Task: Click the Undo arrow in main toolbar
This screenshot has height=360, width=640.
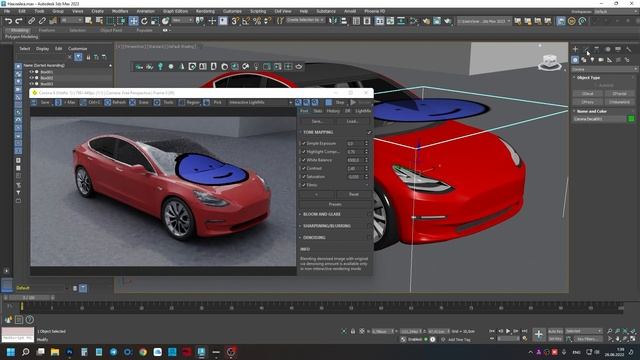Action: (8, 21)
